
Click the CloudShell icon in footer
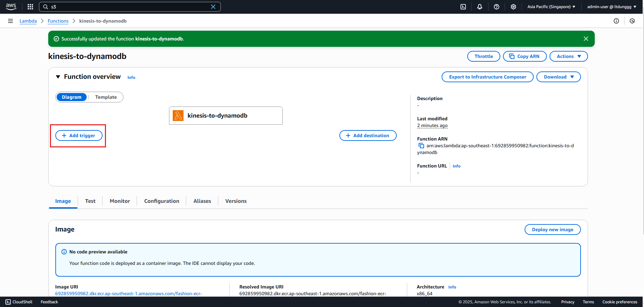(x=8, y=302)
